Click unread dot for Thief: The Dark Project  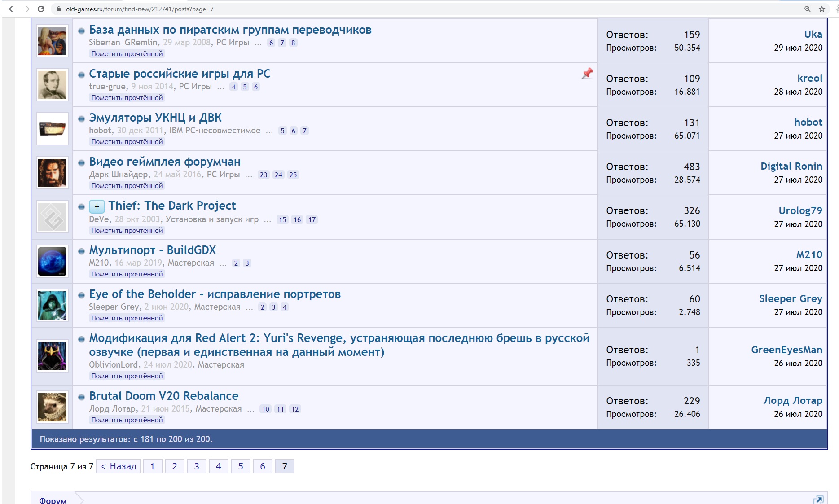click(x=81, y=207)
